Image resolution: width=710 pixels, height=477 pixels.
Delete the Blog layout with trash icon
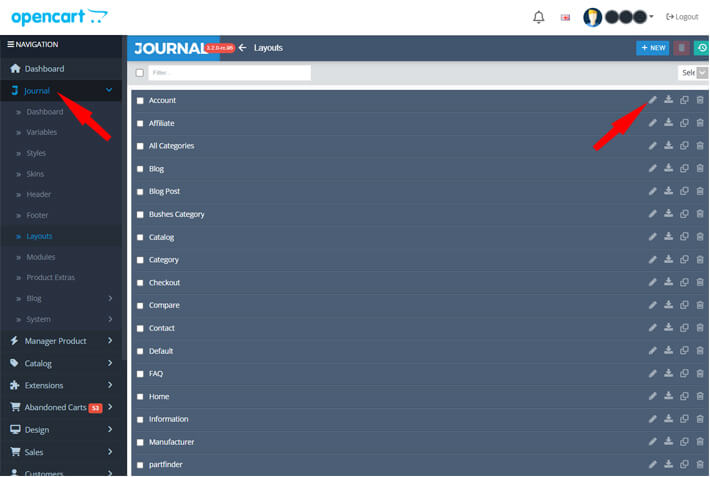pos(700,169)
